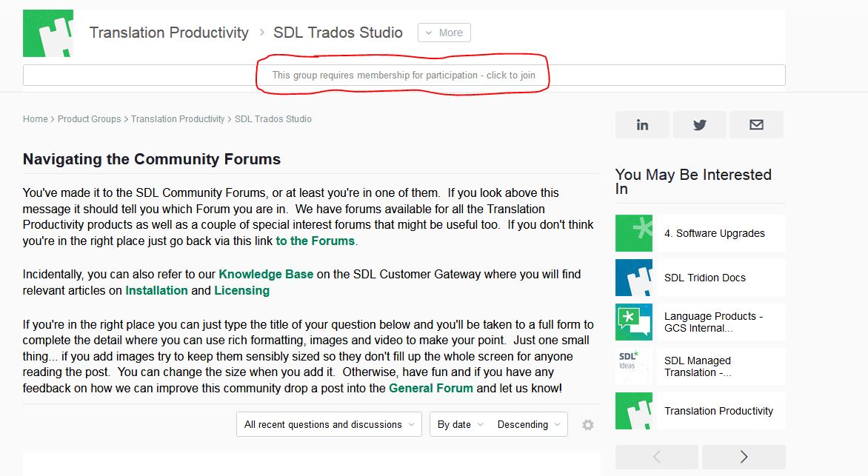Open the Licensing articles link
The width and height of the screenshot is (868, 476).
[242, 291]
